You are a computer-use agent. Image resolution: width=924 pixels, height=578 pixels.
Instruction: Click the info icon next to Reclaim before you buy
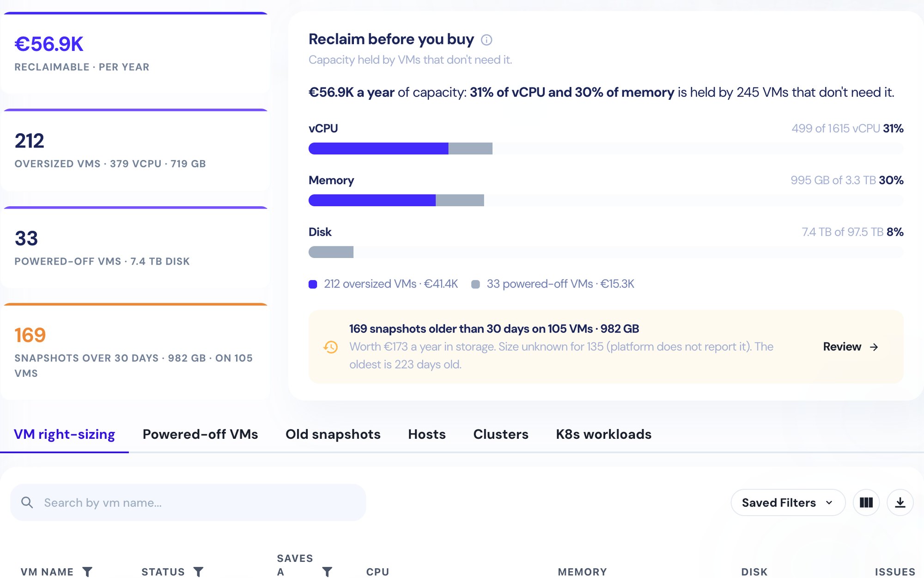[x=486, y=40]
